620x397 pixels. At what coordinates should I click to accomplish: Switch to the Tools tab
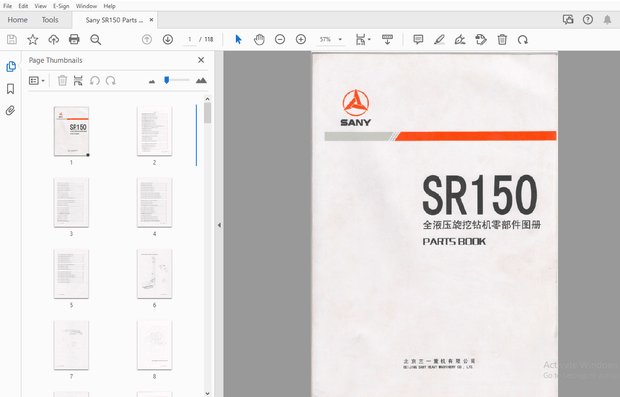(50, 20)
